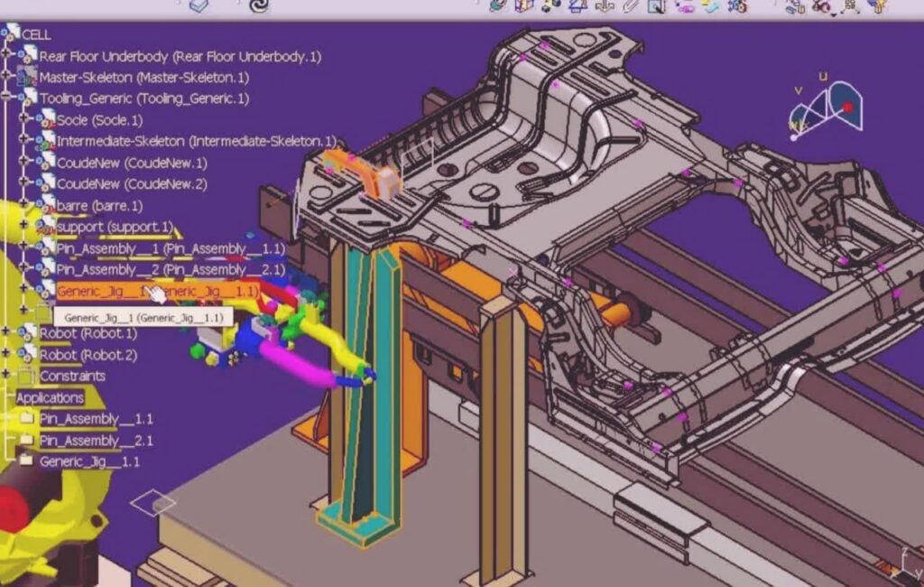Viewport: 924px width, 587px height.
Task: Click the Intermediate-Skeleton product icon
Action: point(45,141)
